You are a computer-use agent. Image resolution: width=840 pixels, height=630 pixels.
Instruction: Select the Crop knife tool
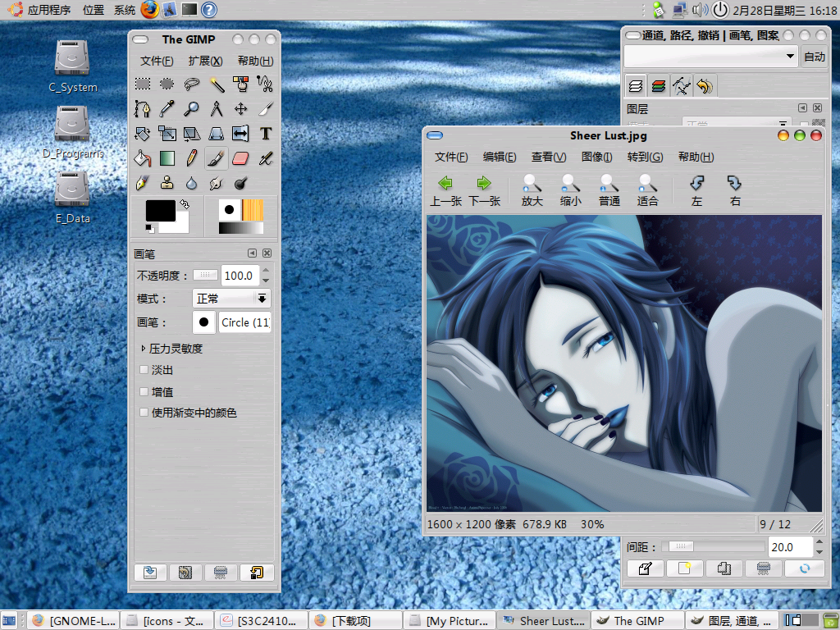tap(265, 109)
